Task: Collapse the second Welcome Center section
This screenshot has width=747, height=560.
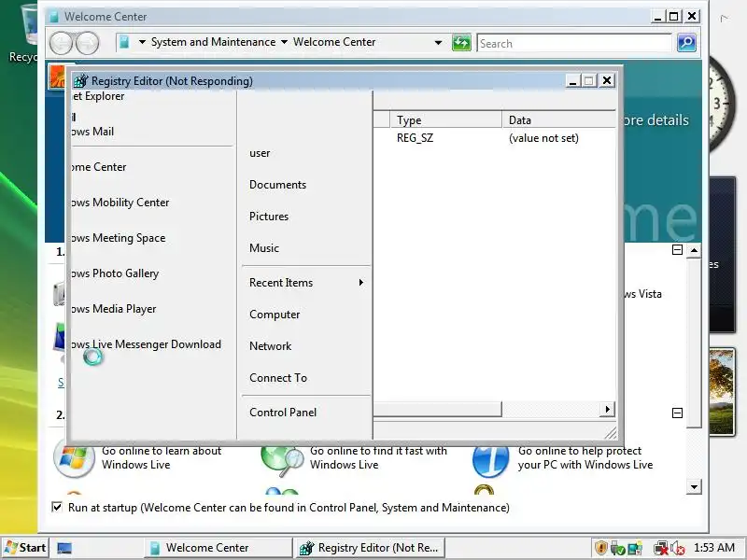Action: pos(677,413)
